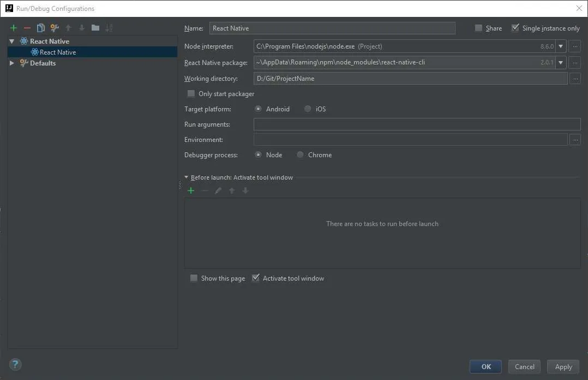Focus the Name text field
588x380 pixels.
coord(332,28)
